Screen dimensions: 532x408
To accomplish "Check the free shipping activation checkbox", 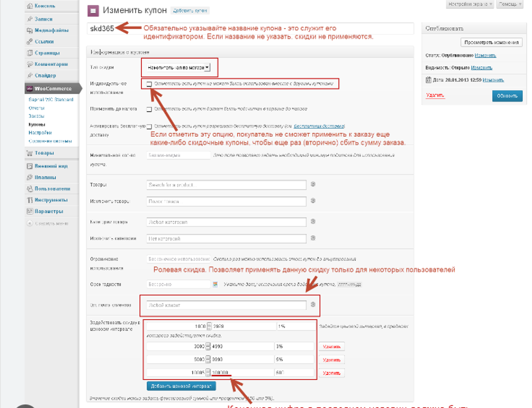I will point(149,126).
